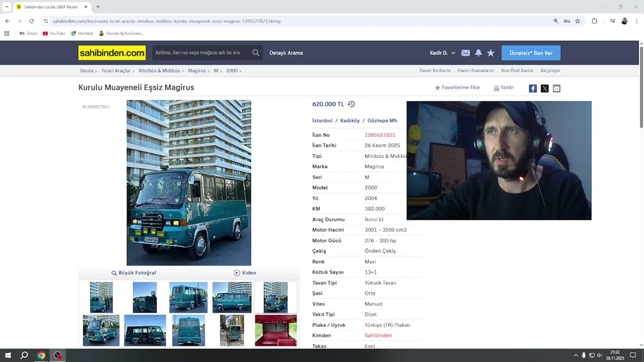The image size is (644, 362).
Task: Open tab search dropdown arrow
Action: [x=7, y=7]
